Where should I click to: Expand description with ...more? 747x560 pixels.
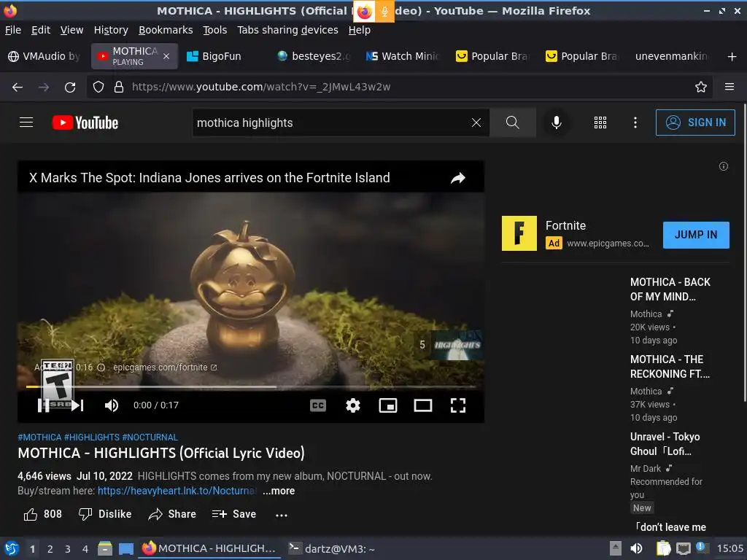point(279,491)
